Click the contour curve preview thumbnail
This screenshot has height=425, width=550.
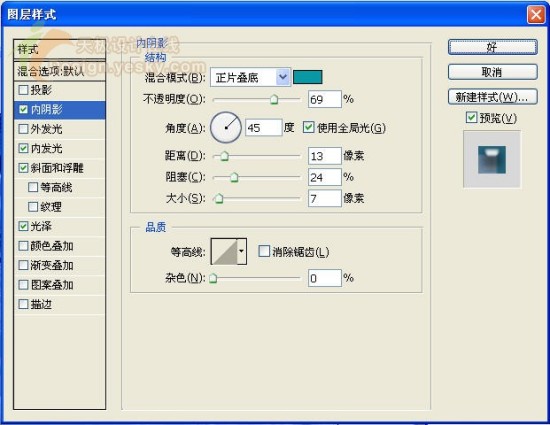pyautogui.click(x=224, y=251)
